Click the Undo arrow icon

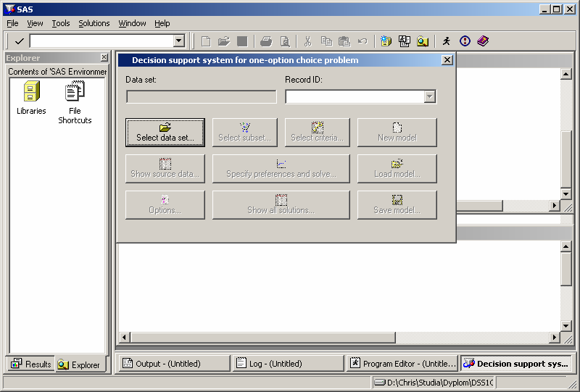pyautogui.click(x=362, y=41)
